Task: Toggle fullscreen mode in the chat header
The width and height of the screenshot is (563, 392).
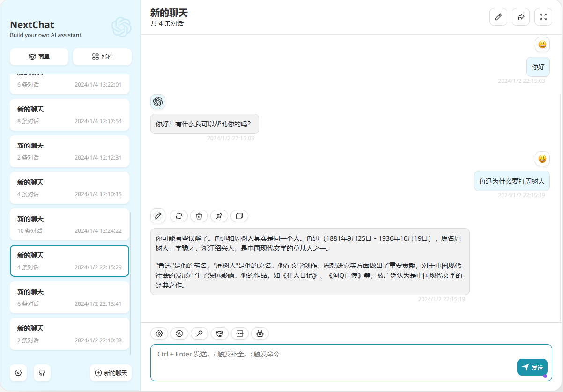Action: click(x=543, y=17)
